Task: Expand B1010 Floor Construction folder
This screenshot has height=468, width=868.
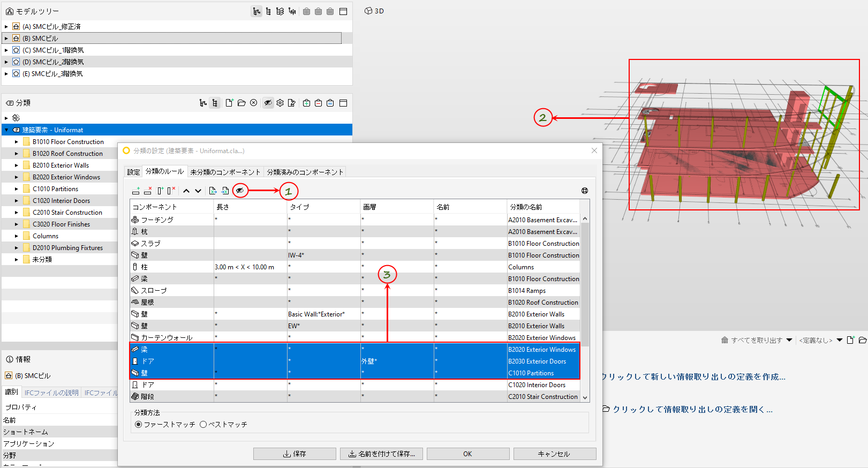Action: pos(16,142)
